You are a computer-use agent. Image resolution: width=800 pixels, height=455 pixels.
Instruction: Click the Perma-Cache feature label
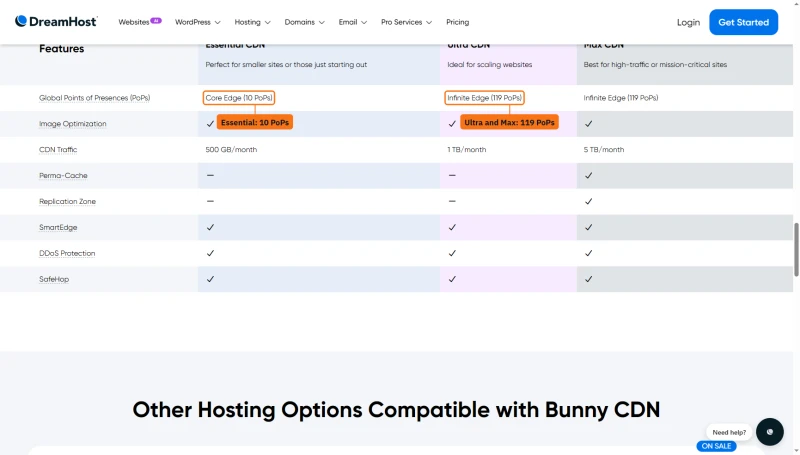(63, 175)
